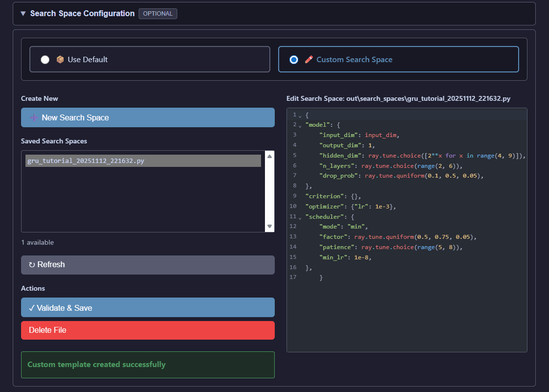Select the Use Default radio option
Image resolution: width=549 pixels, height=392 pixels.
tap(45, 60)
